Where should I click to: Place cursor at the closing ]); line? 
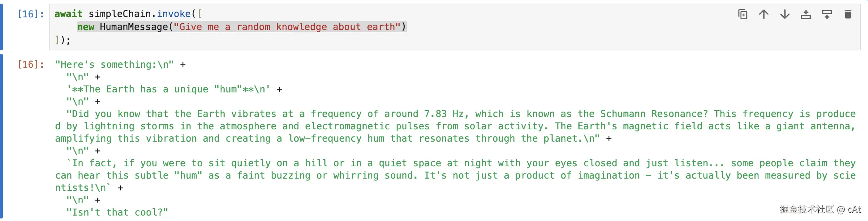click(x=63, y=40)
